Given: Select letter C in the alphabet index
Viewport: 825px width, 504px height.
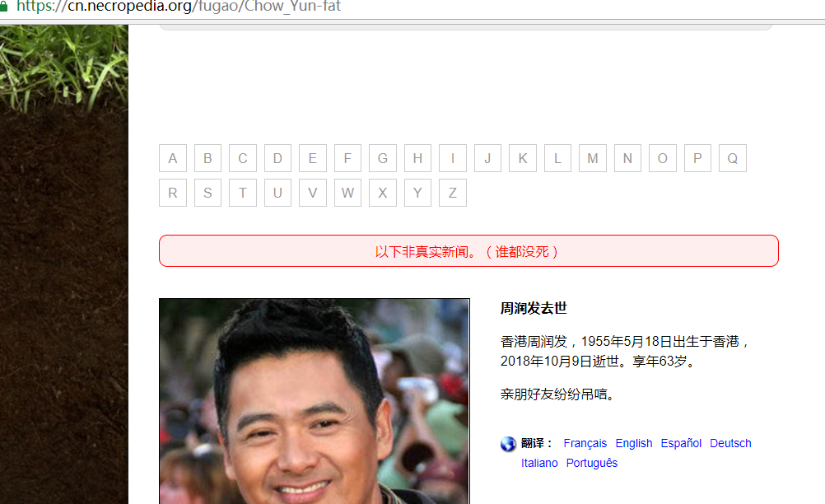Looking at the screenshot, I should 243,158.
